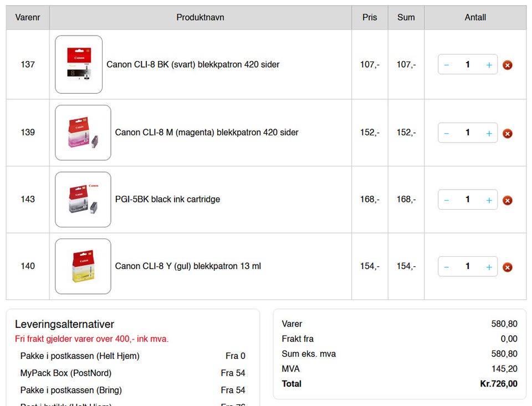This screenshot has width=532, height=406.
Task: Add one more PGI-5BK black ink cartridge
Action: click(x=489, y=200)
